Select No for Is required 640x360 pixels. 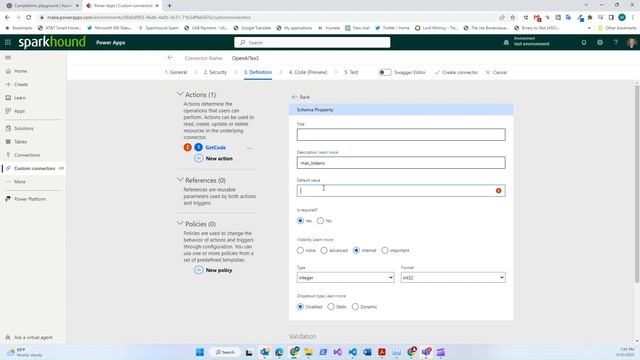coord(320,221)
